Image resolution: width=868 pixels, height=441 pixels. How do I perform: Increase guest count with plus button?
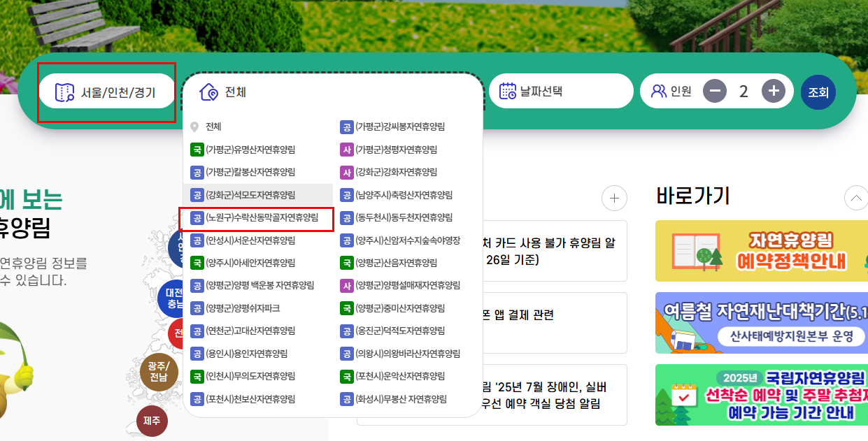[773, 91]
